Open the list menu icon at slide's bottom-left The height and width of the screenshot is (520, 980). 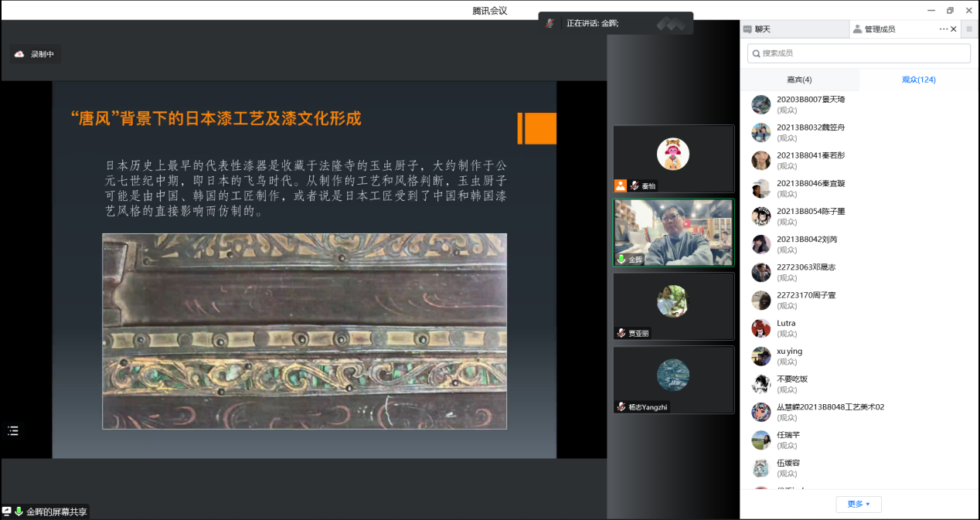pos(13,430)
